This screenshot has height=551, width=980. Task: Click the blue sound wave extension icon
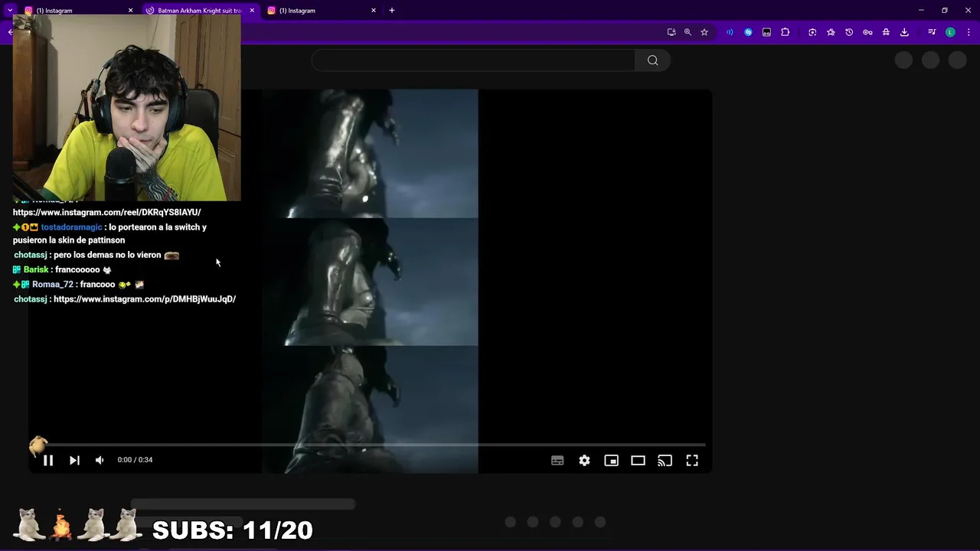730,32
